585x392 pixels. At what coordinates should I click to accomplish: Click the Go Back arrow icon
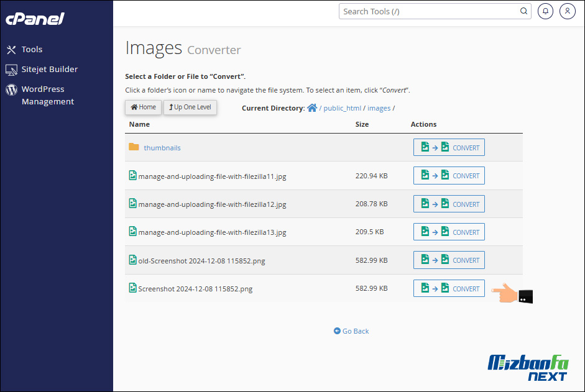337,331
